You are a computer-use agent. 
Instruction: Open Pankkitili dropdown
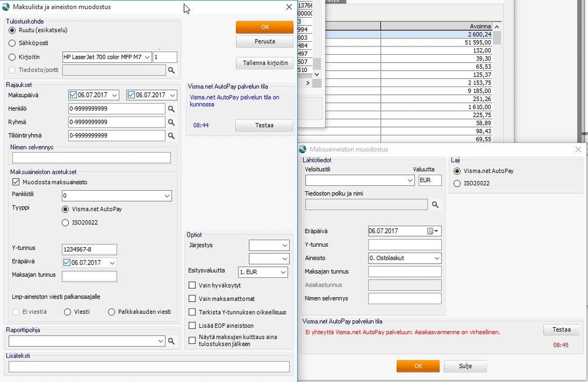pos(167,195)
